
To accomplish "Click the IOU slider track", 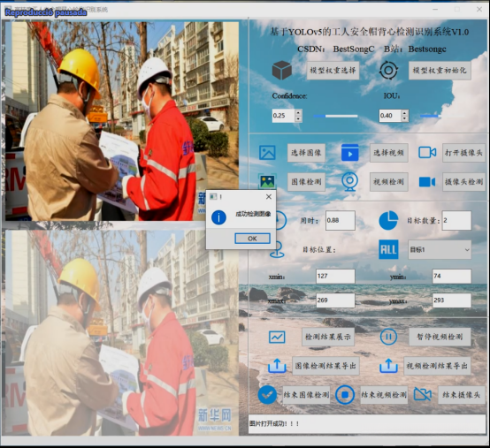I will point(442,116).
